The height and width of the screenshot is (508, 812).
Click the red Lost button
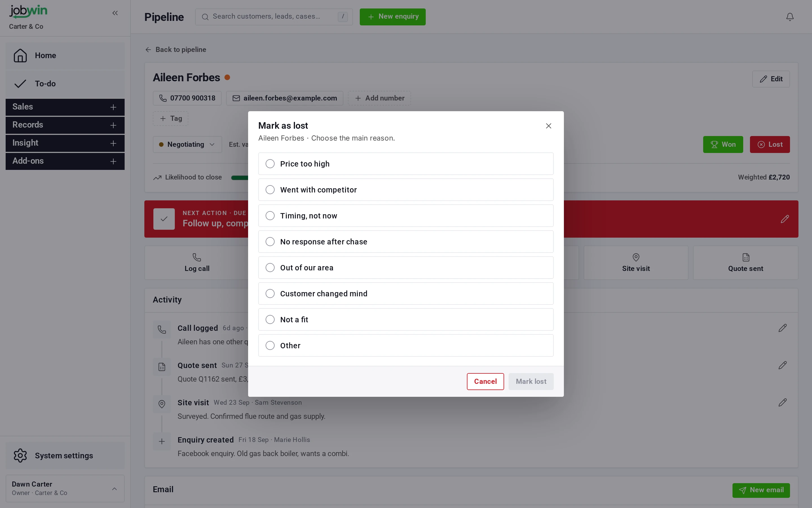click(770, 144)
